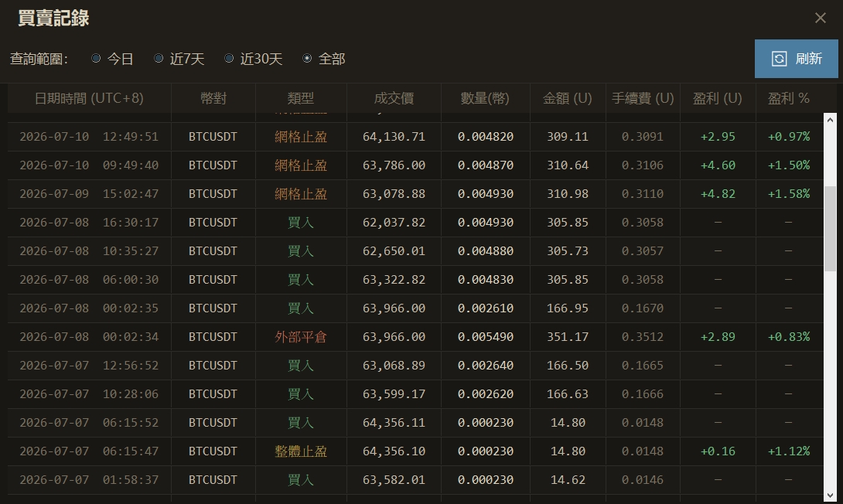This screenshot has height=504, width=843.
Task: Click the amount 310.98
Action: [x=568, y=193]
